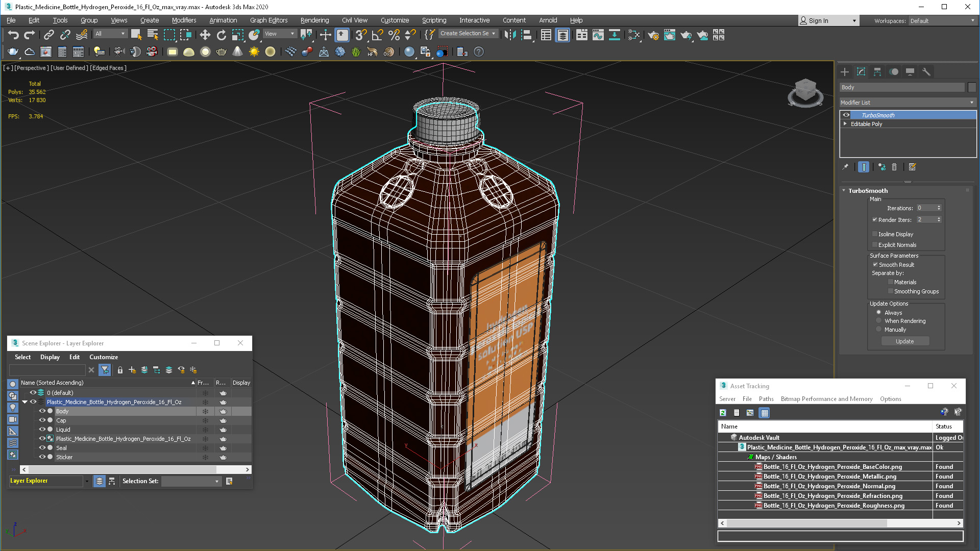Open the Utilities wrench panel tab
Viewport: 980px width, 551px height.
click(926, 72)
